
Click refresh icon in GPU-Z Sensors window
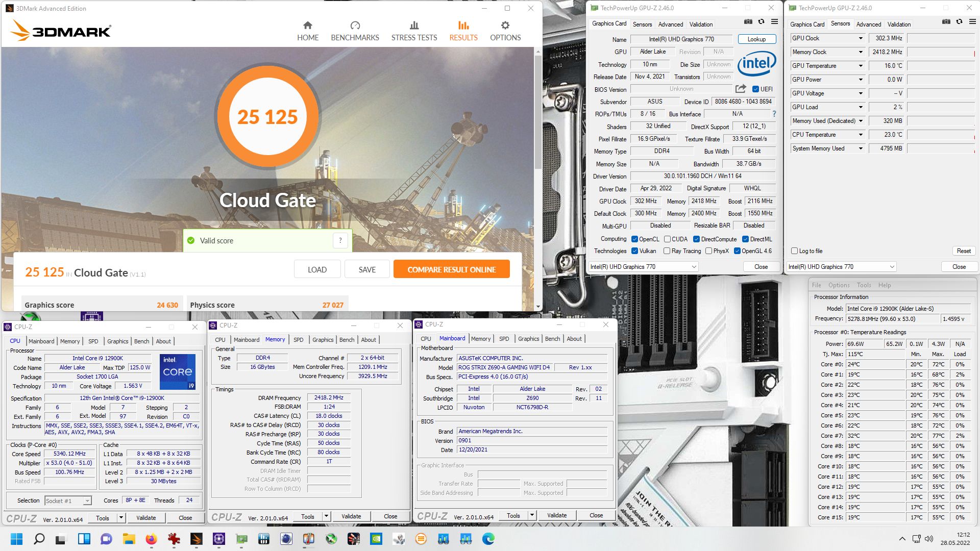pos(959,22)
